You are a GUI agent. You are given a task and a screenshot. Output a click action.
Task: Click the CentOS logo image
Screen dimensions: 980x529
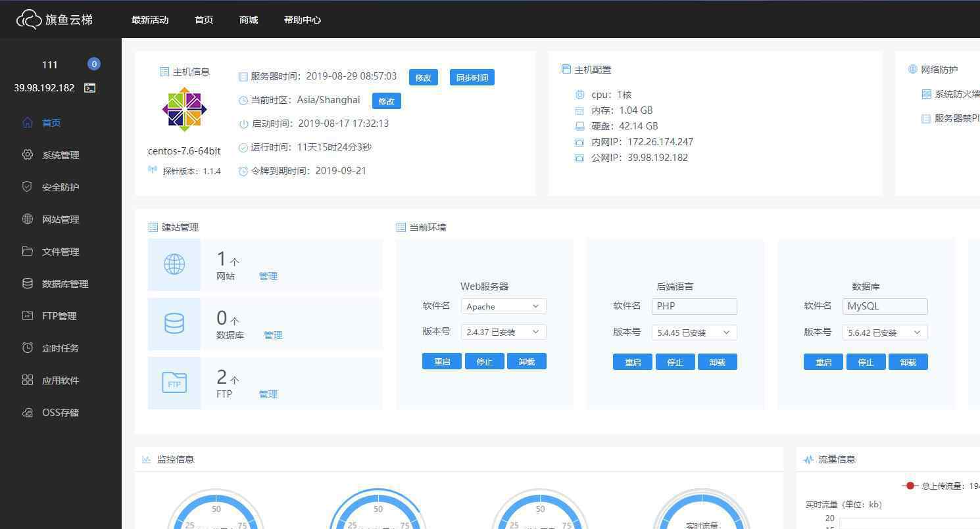point(185,110)
